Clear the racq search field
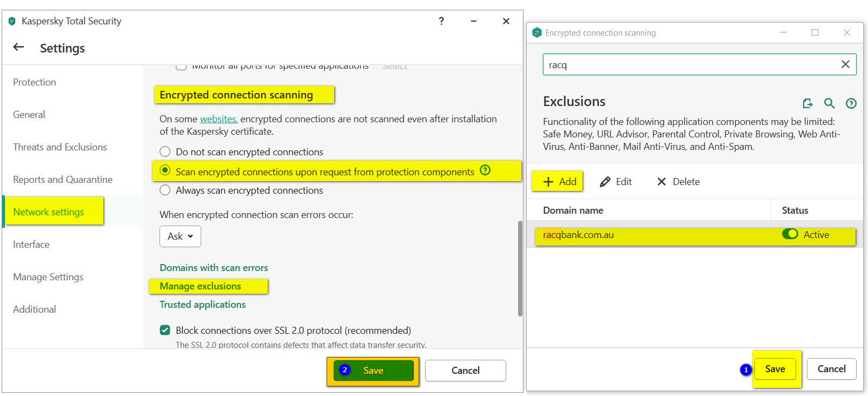The image size is (868, 396). (x=845, y=64)
